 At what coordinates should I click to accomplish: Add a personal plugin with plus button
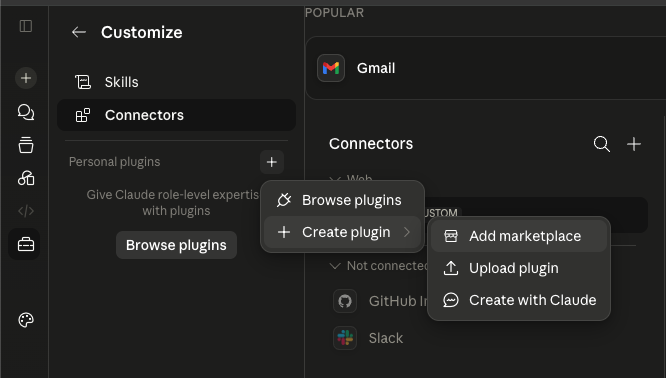pos(272,162)
